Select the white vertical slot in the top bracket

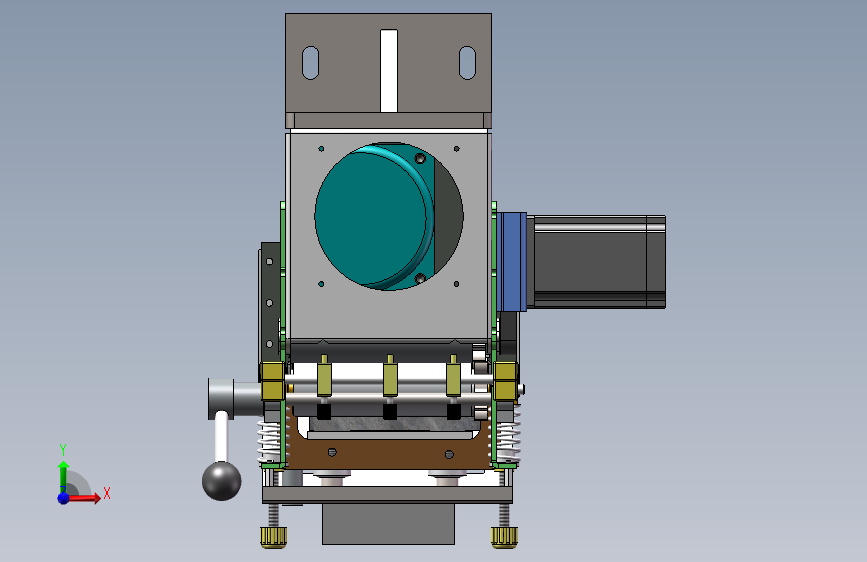[x=389, y=71]
